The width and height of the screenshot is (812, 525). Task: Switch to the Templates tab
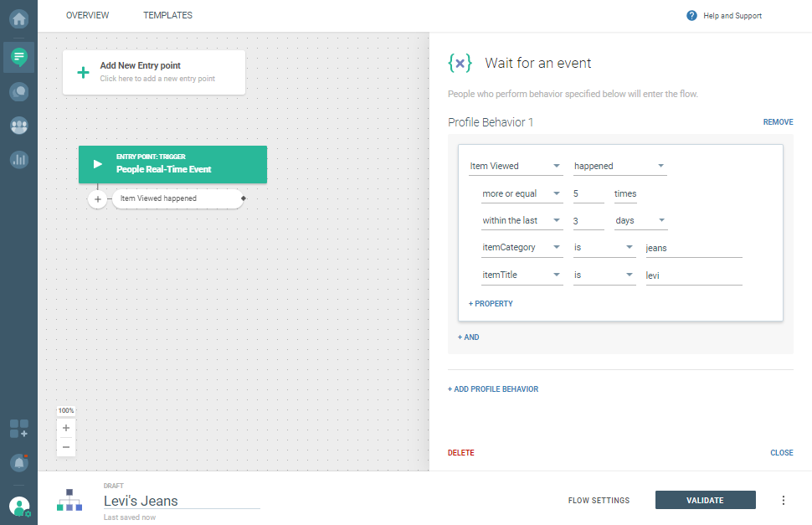pos(167,16)
